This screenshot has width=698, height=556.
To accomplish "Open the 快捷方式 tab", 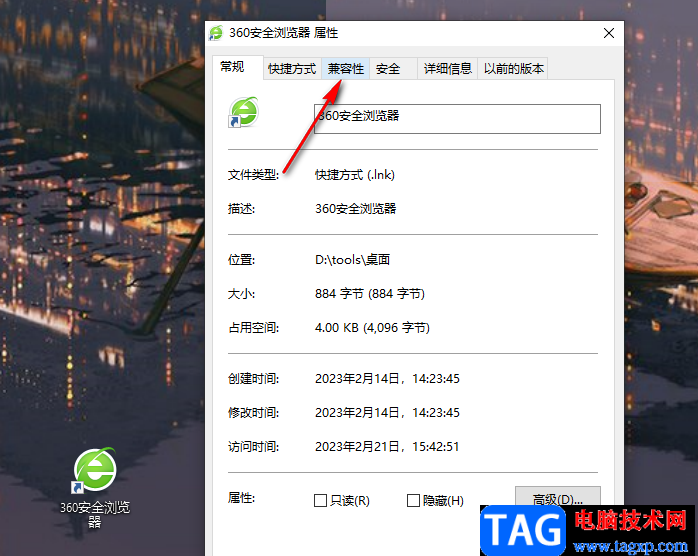I will click(x=292, y=69).
